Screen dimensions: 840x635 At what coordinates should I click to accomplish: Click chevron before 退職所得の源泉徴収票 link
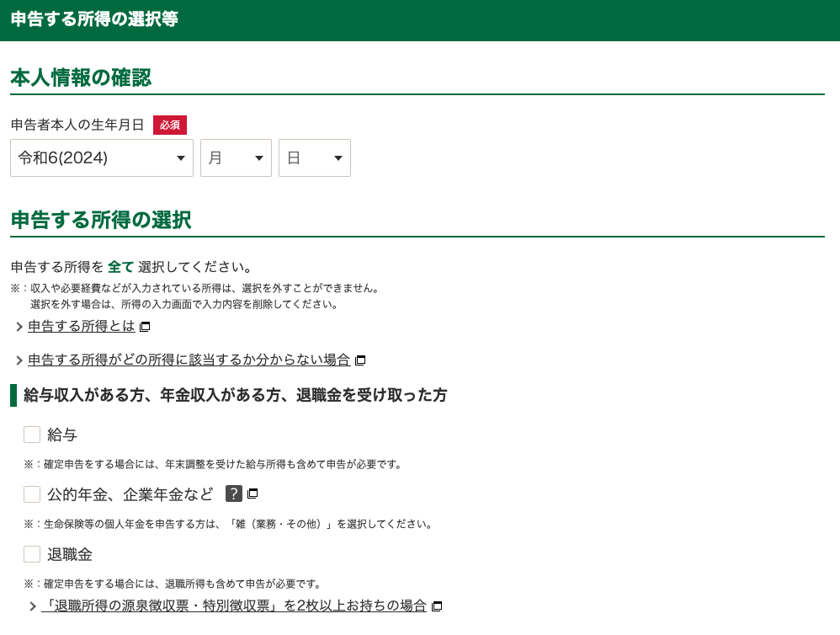pos(33,606)
